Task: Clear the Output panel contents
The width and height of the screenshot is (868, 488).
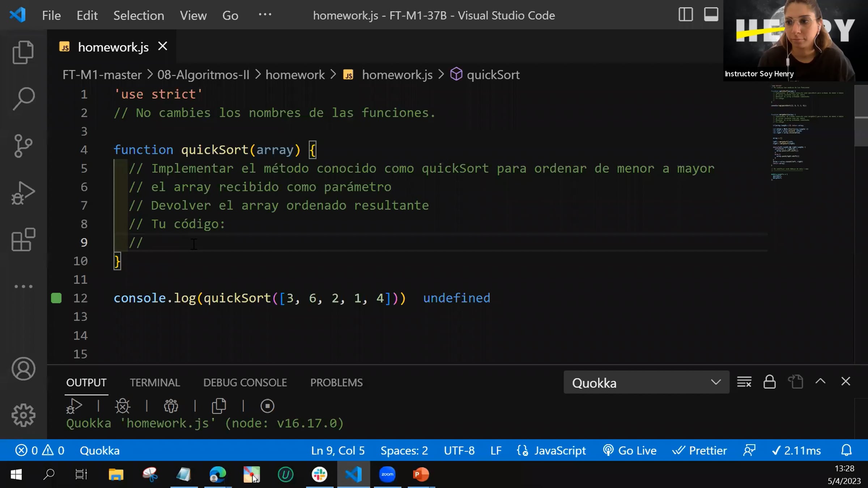Action: (744, 382)
